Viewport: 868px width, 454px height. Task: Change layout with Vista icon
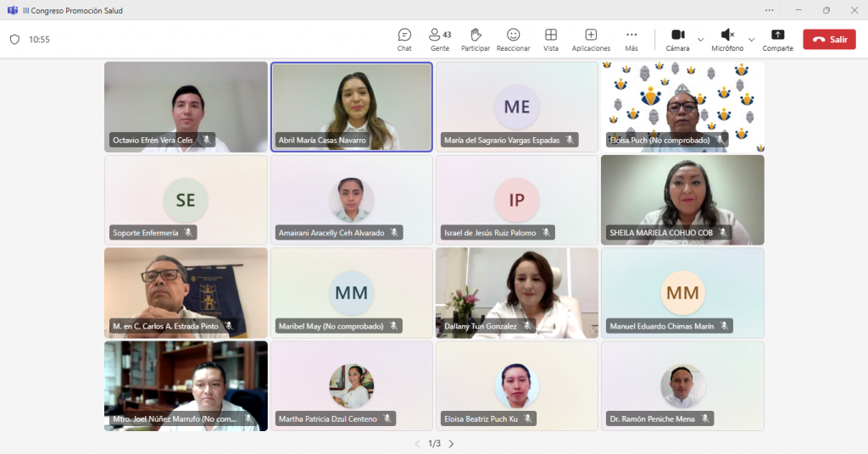click(x=551, y=39)
